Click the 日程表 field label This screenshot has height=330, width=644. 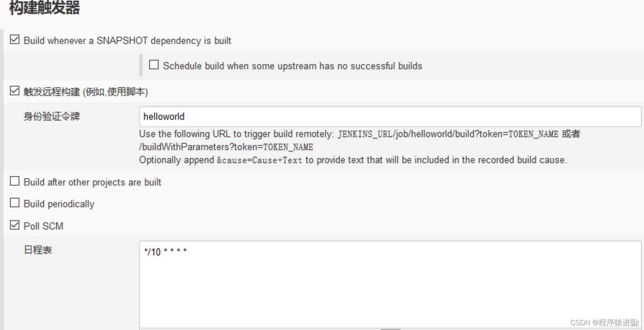(38, 250)
